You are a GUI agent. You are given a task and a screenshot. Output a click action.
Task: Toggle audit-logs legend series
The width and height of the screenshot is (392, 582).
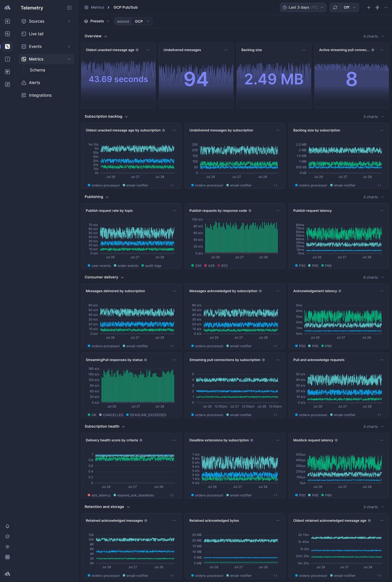pos(151,266)
